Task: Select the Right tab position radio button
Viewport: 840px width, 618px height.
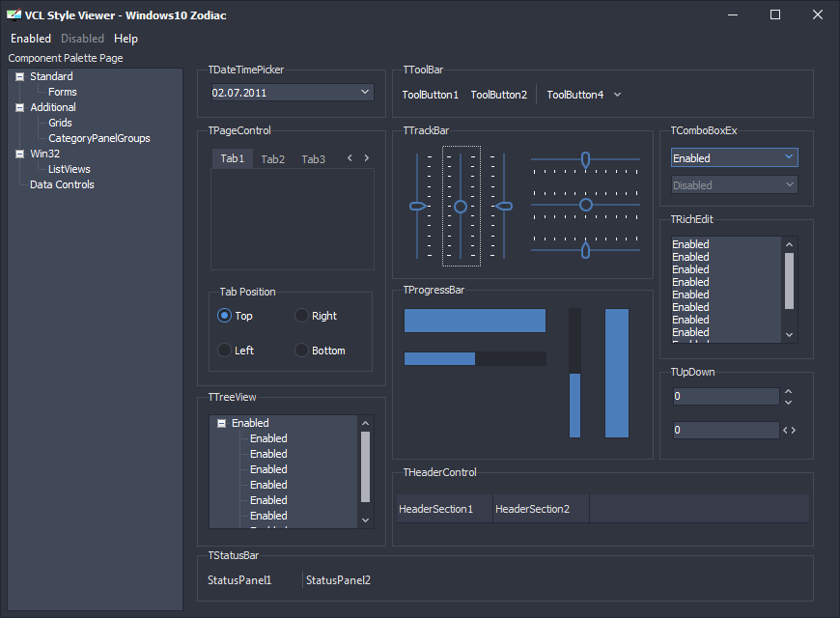Action: click(x=301, y=316)
